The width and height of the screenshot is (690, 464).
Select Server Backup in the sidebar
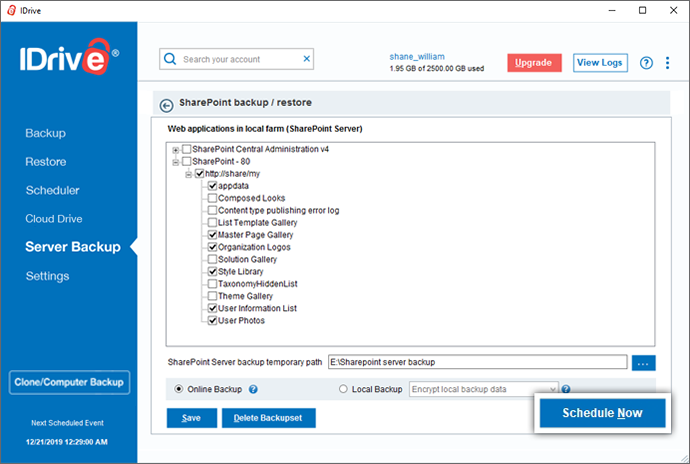(73, 247)
